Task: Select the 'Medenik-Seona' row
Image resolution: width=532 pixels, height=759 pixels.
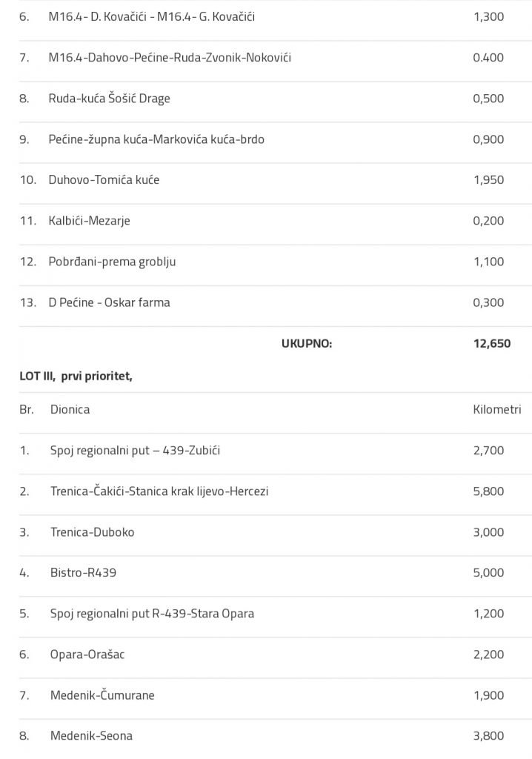Action: pos(91,735)
